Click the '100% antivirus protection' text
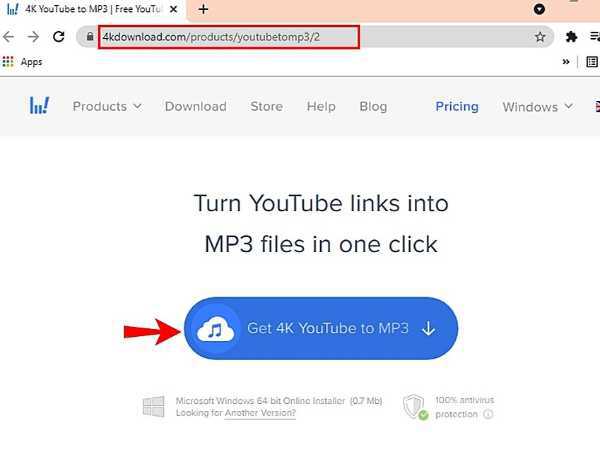Image resolution: width=600 pixels, height=454 pixels. pos(464,407)
